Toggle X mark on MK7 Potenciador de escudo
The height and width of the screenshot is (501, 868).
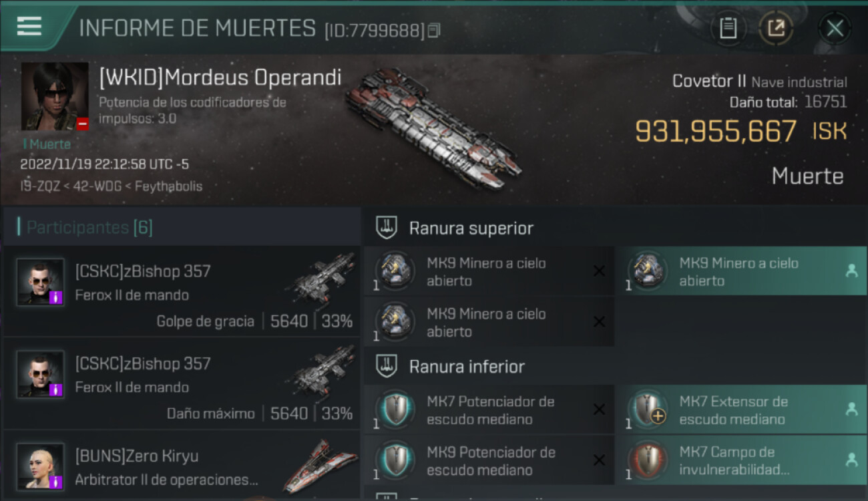point(599,409)
